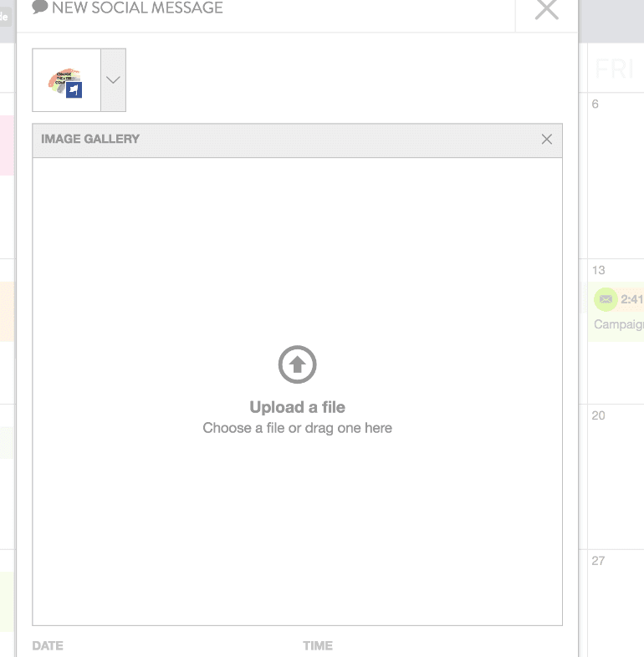This screenshot has width=644, height=657.
Task: Click the 'Upload a file' text
Action: click(x=297, y=407)
